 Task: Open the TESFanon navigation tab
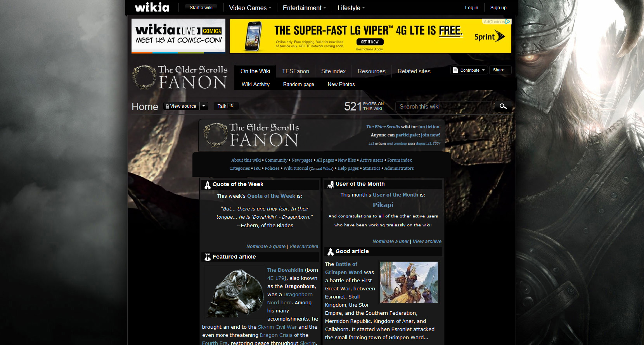click(296, 71)
